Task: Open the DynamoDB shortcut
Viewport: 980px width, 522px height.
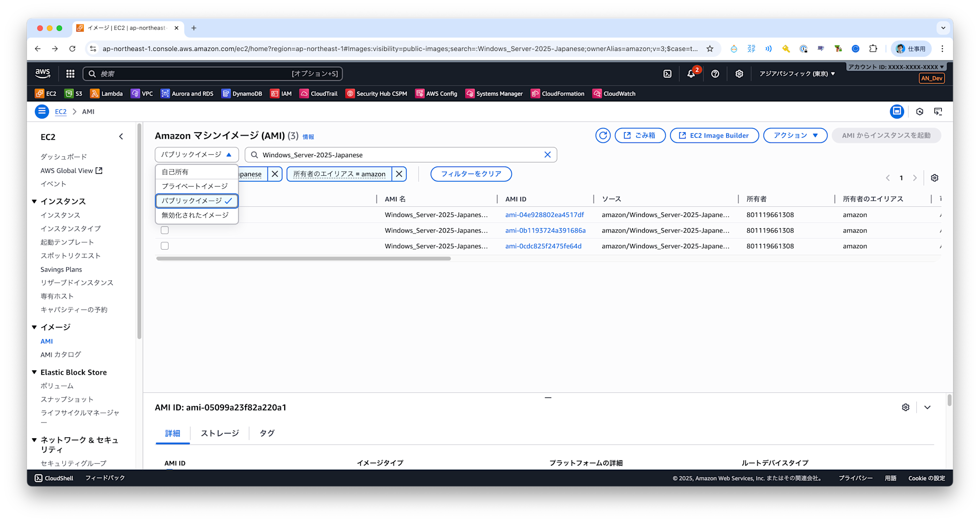Action: click(242, 94)
